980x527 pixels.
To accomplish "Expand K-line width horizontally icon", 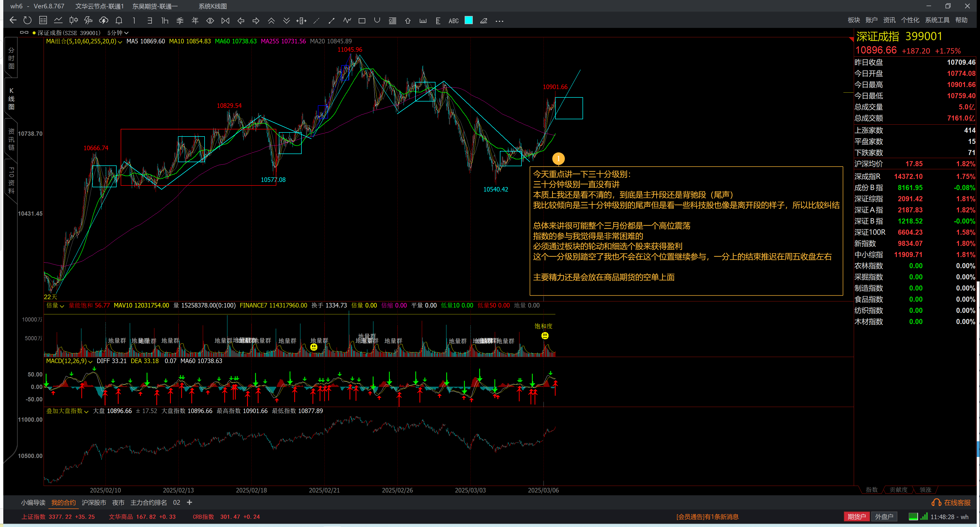I will (210, 21).
